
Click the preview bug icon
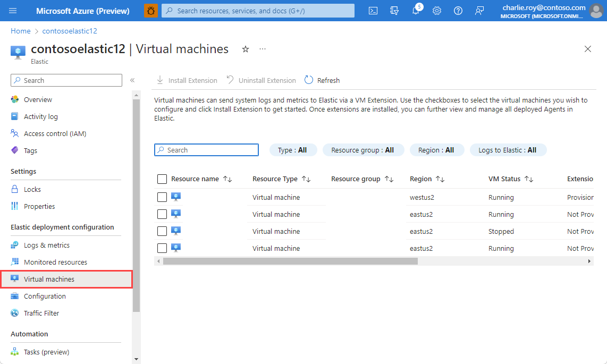[x=151, y=11]
